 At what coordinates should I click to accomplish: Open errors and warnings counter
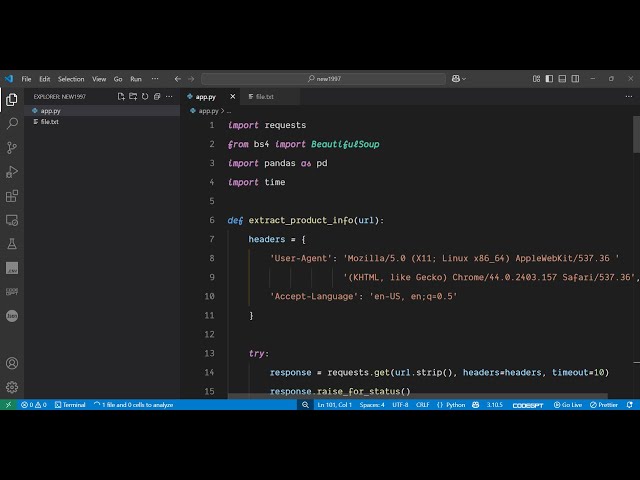tap(34, 405)
